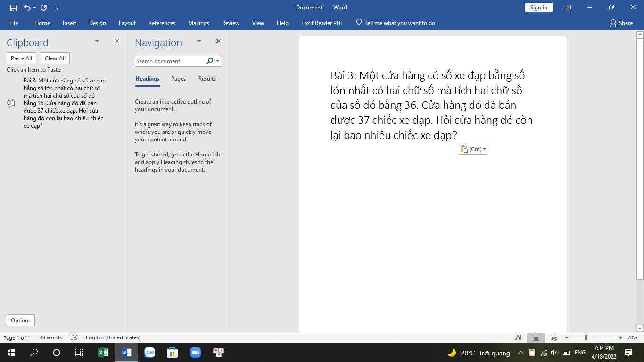Open the File tab

coord(14,23)
